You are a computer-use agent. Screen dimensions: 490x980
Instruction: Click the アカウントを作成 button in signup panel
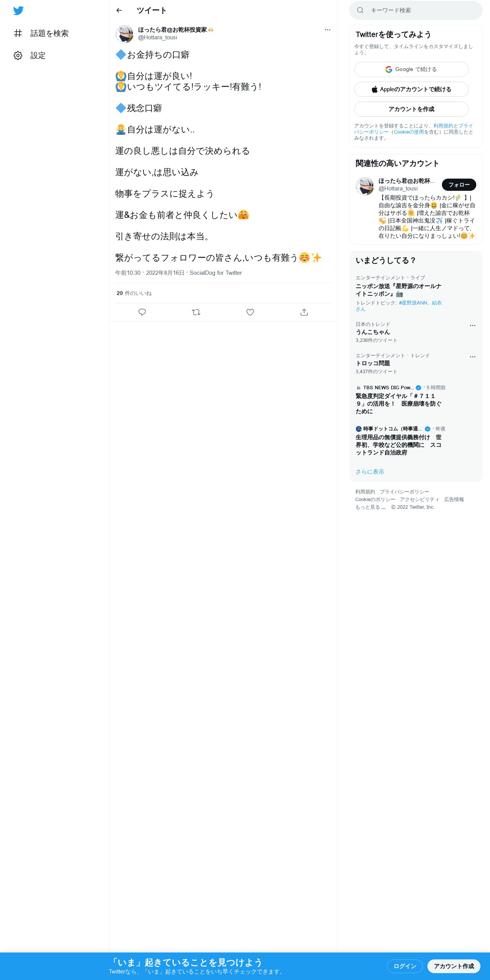click(x=411, y=109)
